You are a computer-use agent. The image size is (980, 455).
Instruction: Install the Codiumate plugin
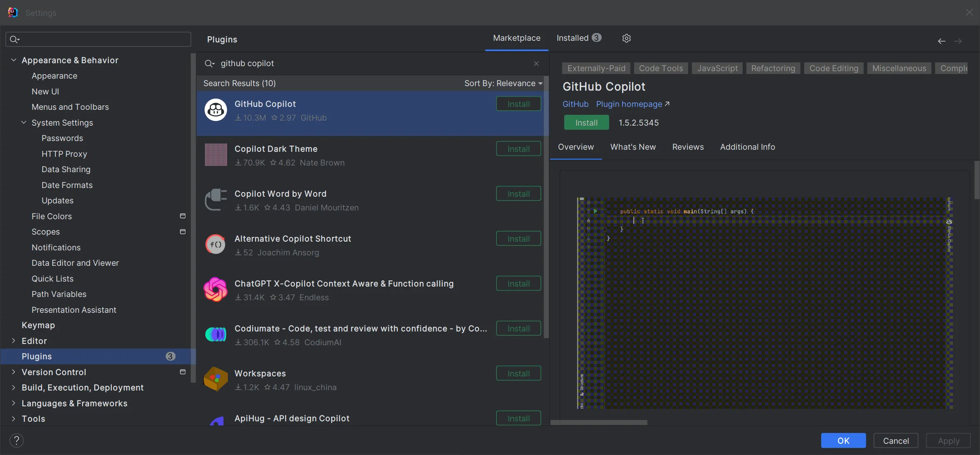pyautogui.click(x=518, y=329)
